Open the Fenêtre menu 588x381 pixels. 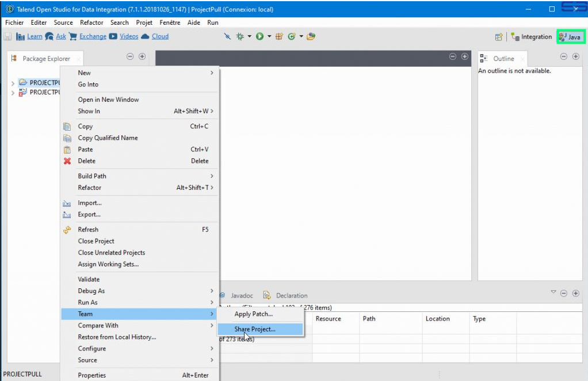pyautogui.click(x=170, y=22)
